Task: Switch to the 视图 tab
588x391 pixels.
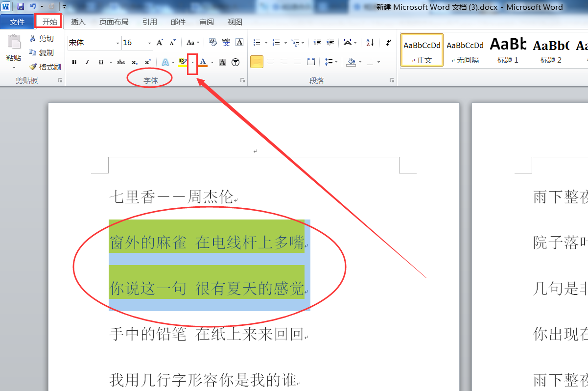Action: click(235, 22)
